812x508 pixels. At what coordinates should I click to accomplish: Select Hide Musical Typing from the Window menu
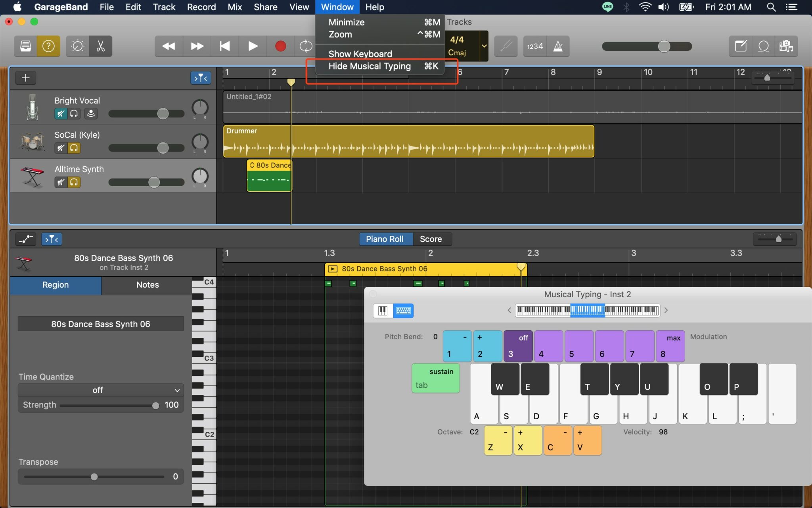[x=369, y=66]
